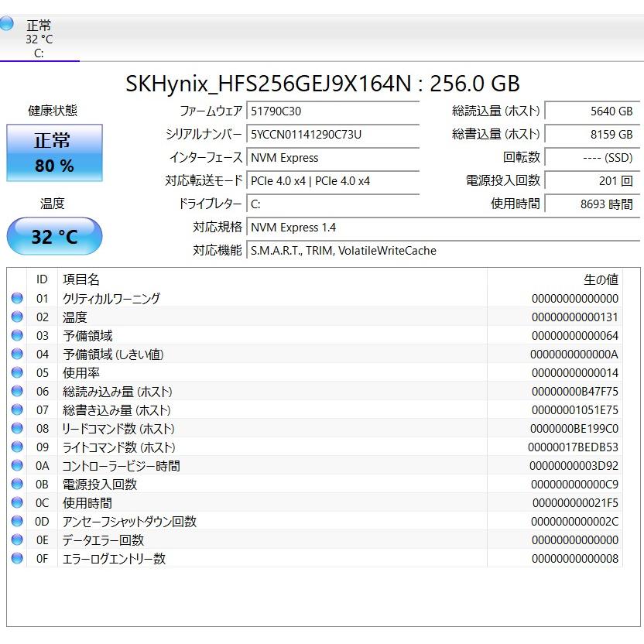Click status icon for 0B 電源投入回数

pos(17,485)
